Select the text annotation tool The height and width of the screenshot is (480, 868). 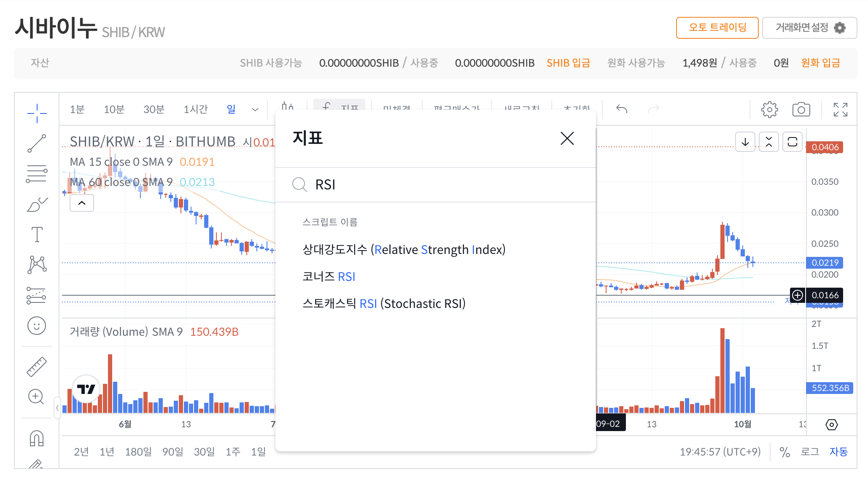pyautogui.click(x=37, y=235)
